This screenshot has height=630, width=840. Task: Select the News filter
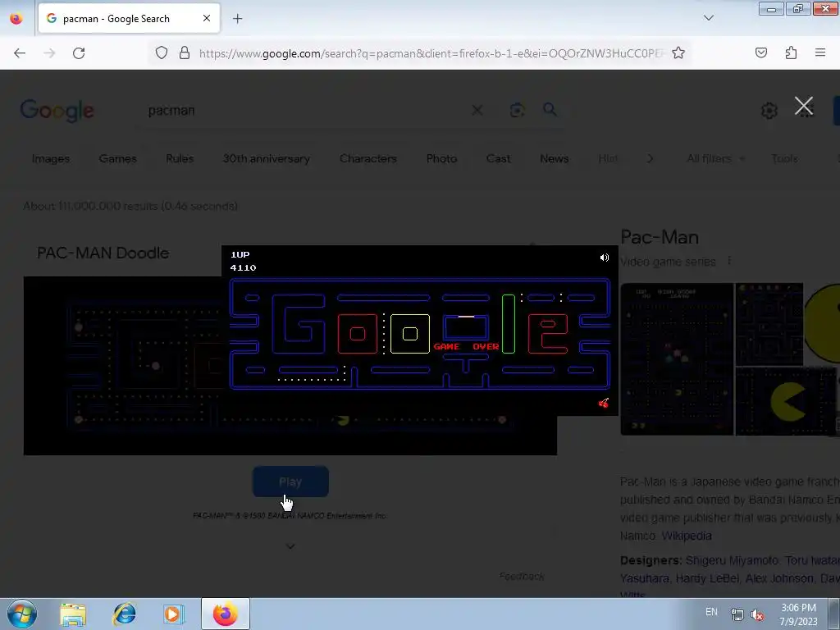(x=554, y=158)
